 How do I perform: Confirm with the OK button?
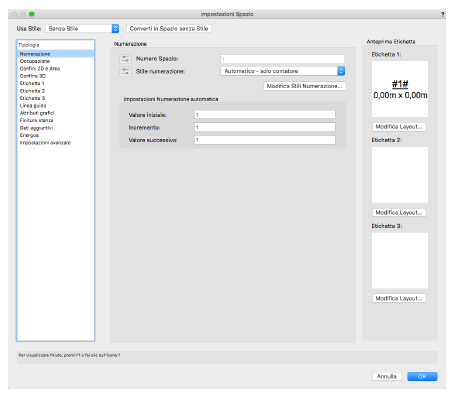(422, 376)
